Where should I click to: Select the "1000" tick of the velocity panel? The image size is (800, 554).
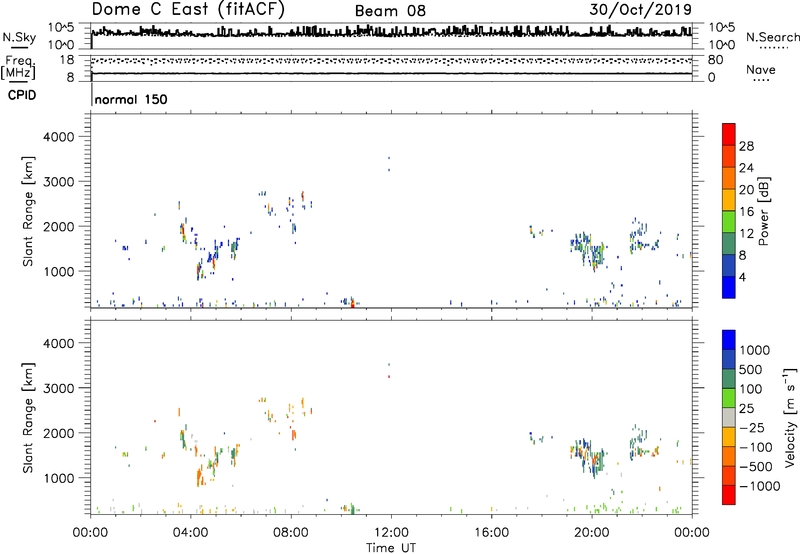tap(58, 478)
